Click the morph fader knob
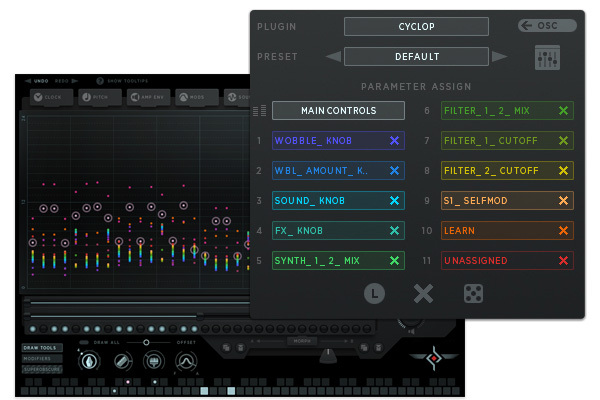600x400 pixels. pyautogui.click(x=328, y=356)
